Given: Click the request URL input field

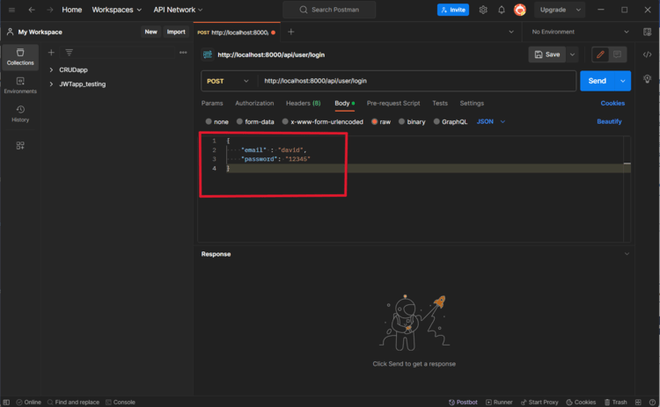Looking at the screenshot, I should [x=417, y=81].
